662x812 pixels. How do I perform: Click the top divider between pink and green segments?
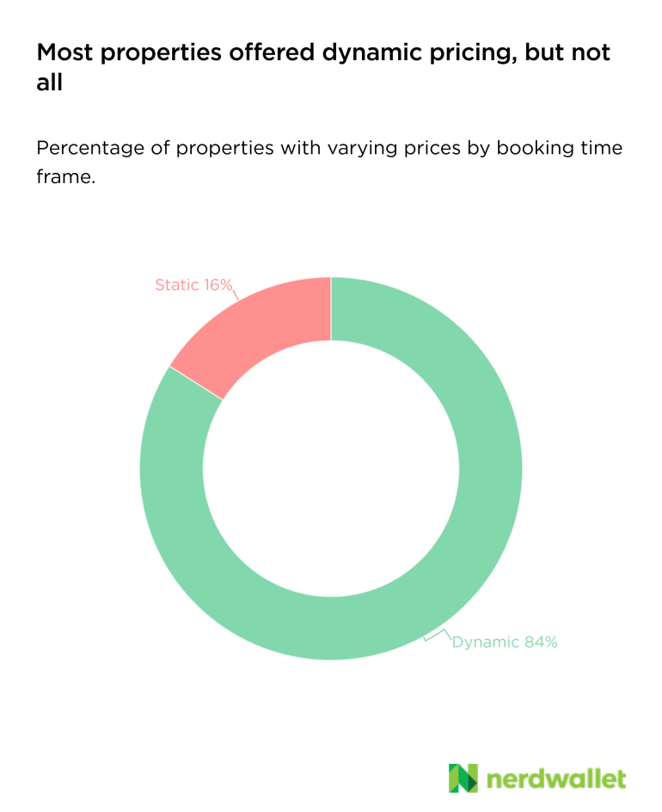click(331, 308)
